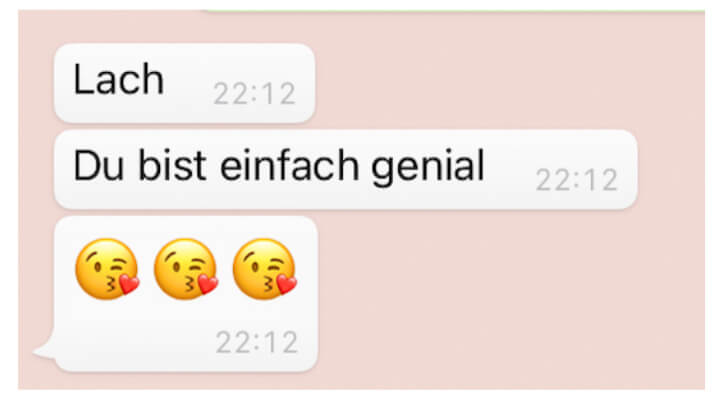Click the middle kissing face emoji
728x412 pixels.
tap(186, 269)
